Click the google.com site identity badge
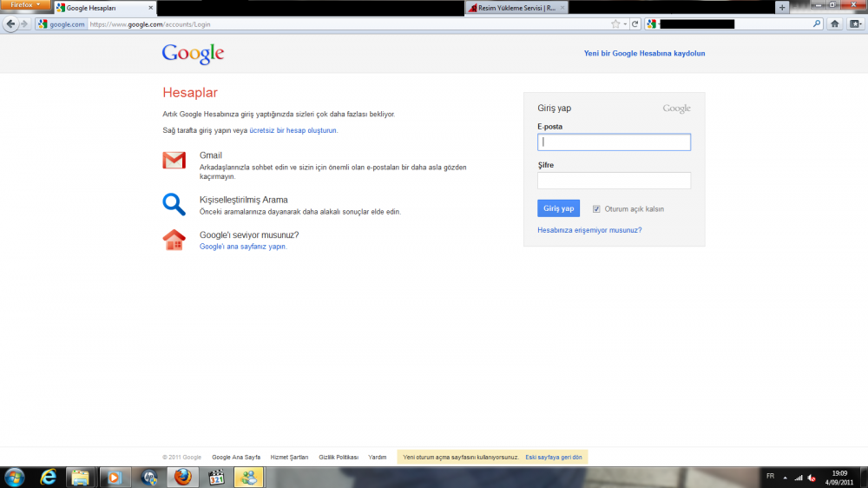The height and width of the screenshot is (488, 868). [x=62, y=23]
